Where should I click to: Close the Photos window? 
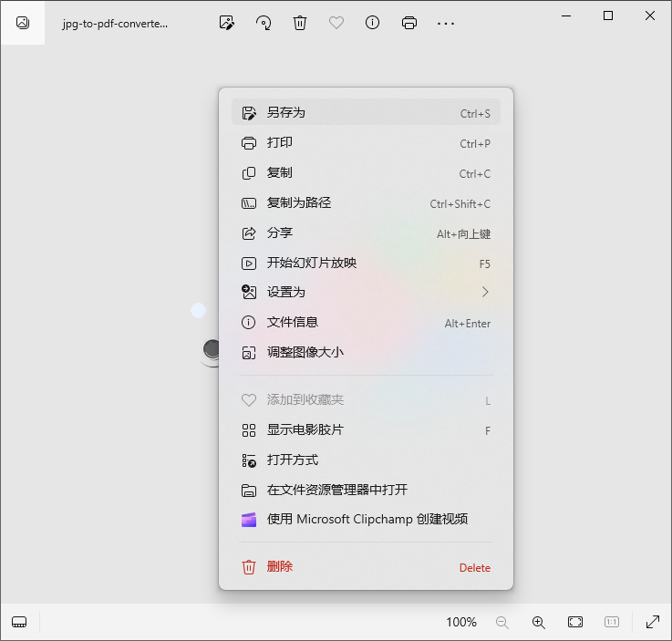tap(650, 16)
